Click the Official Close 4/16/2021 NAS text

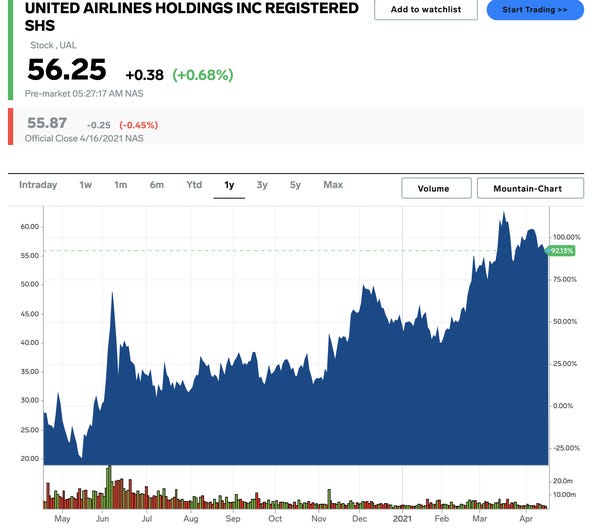point(84,139)
